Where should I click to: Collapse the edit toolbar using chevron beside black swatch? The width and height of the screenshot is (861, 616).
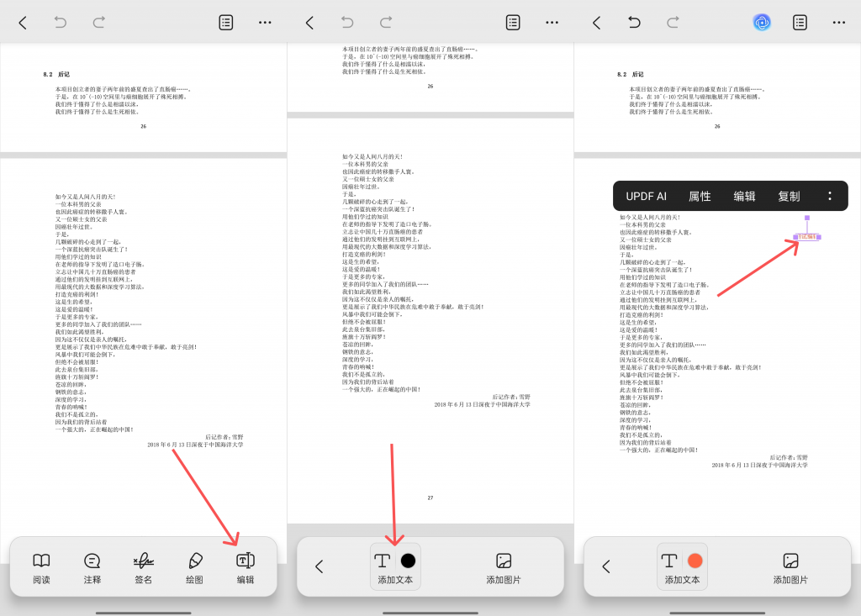click(319, 566)
